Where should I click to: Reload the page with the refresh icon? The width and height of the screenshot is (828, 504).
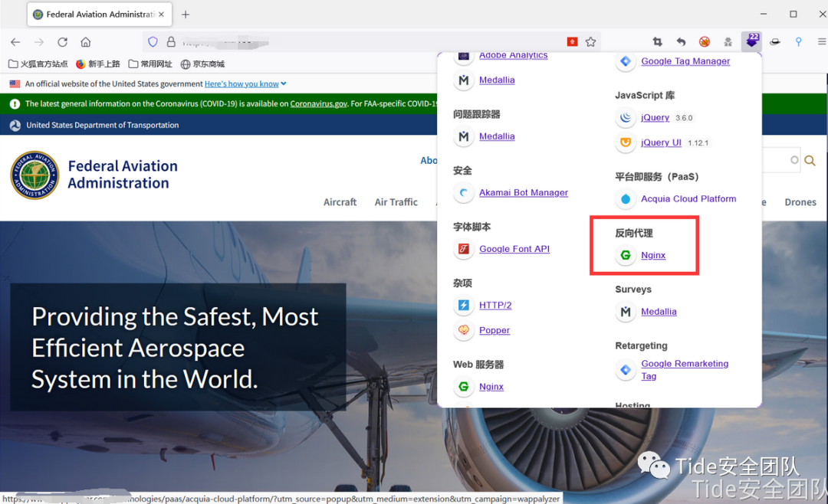(62, 42)
